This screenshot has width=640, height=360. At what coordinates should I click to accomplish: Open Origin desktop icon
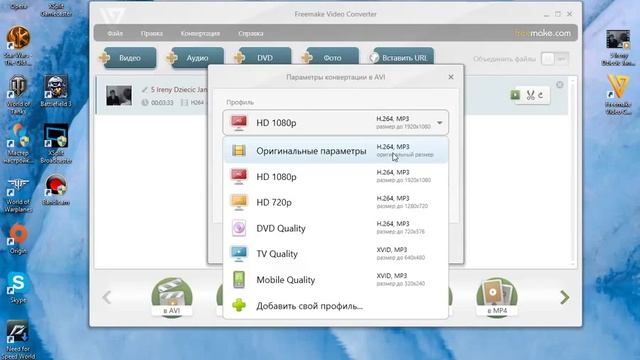pos(18,239)
